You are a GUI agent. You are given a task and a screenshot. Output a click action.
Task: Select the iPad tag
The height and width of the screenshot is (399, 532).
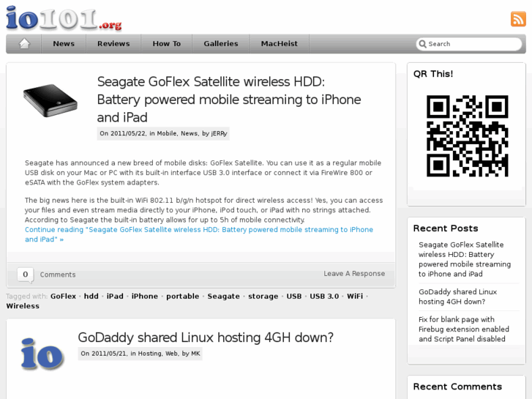point(115,296)
